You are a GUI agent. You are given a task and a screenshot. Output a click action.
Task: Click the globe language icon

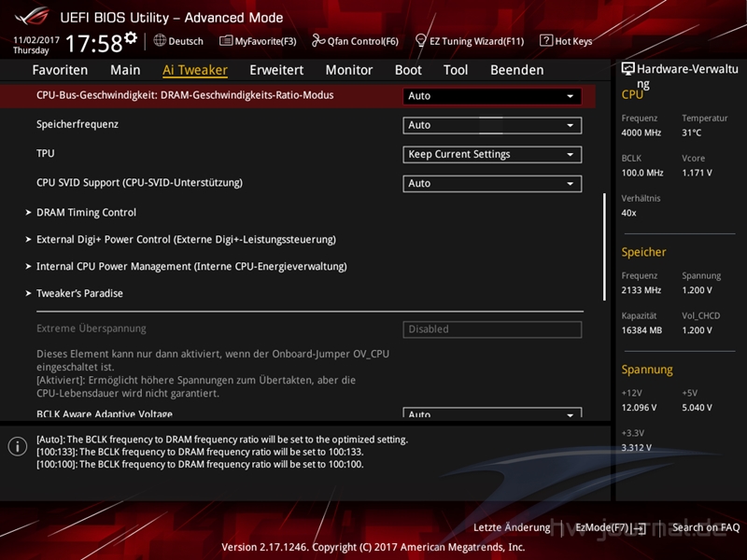[160, 40]
